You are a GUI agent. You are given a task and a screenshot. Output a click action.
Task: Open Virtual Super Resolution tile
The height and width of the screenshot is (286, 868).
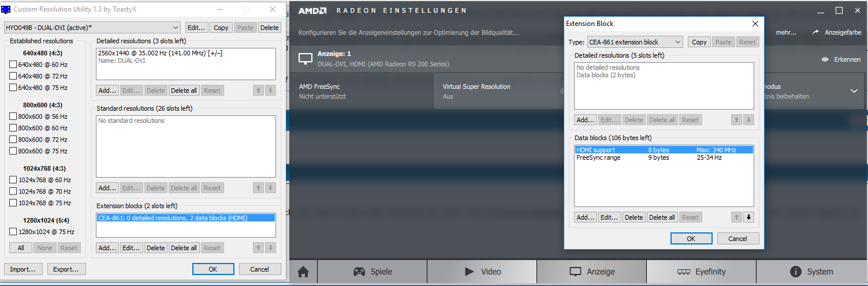[498, 91]
